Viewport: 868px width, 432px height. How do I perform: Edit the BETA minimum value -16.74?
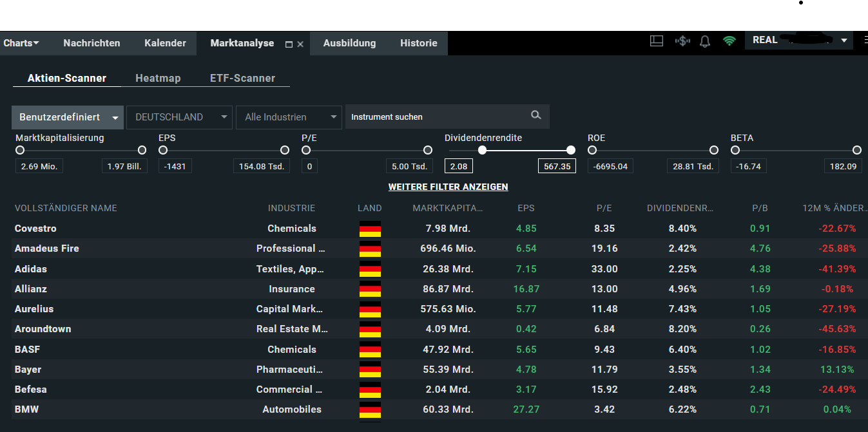748,166
